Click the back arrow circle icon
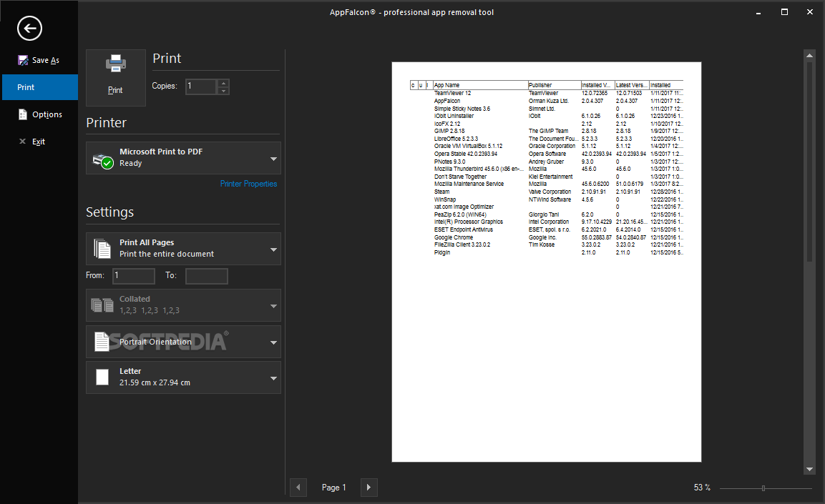 (29, 28)
